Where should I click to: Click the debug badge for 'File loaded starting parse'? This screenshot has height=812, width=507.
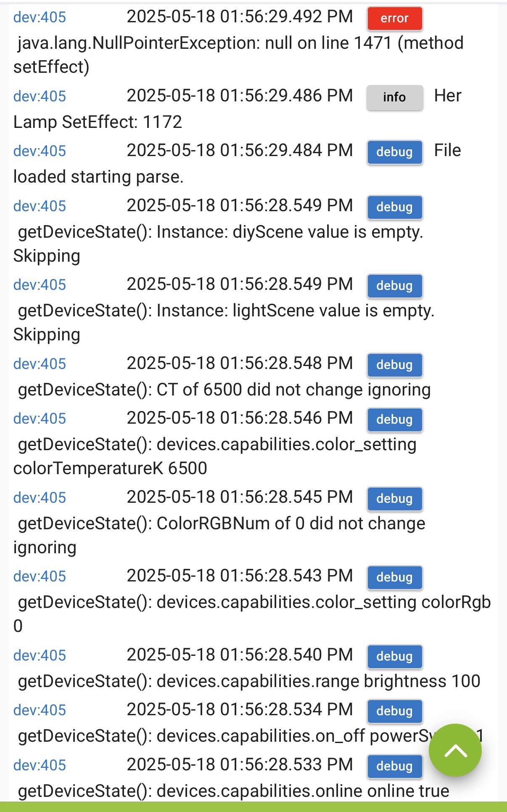[x=394, y=152]
